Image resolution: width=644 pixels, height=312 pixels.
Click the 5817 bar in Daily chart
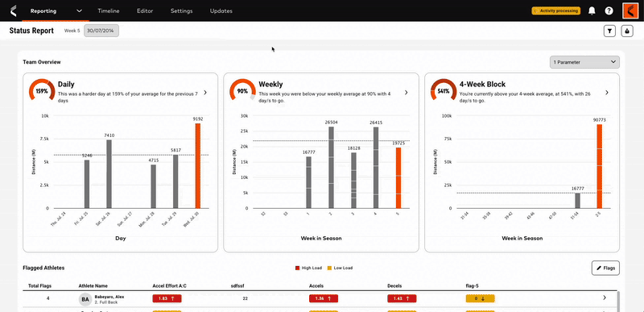175,181
